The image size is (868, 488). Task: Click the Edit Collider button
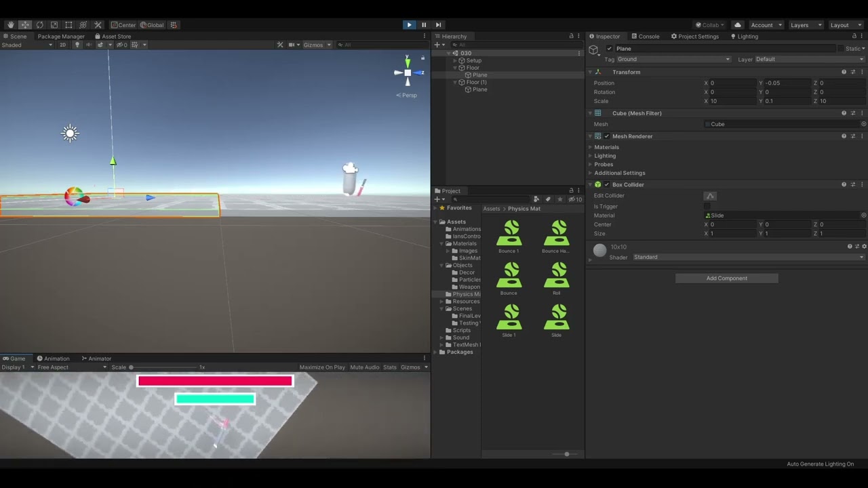tap(709, 195)
